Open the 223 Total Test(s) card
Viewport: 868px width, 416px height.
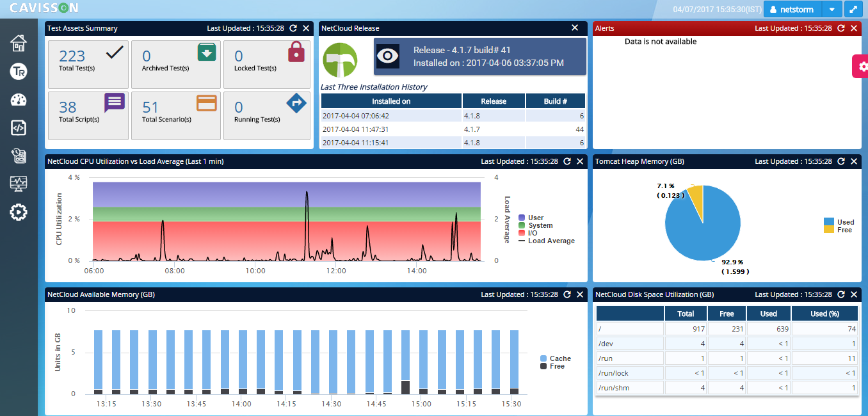coord(88,65)
